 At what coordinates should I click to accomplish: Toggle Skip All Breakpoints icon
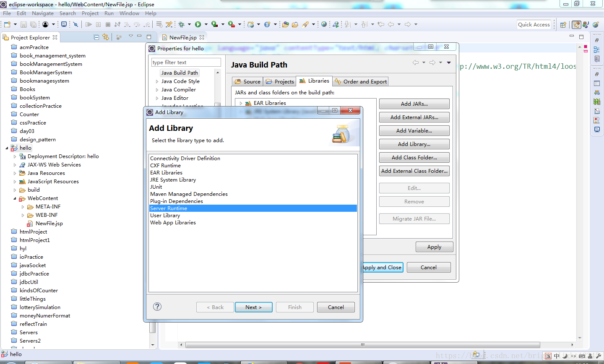pos(75,24)
